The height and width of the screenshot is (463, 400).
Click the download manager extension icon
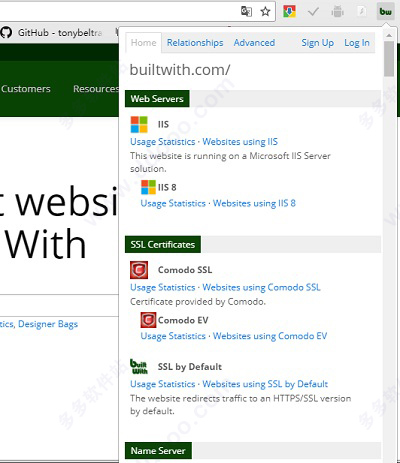click(289, 12)
